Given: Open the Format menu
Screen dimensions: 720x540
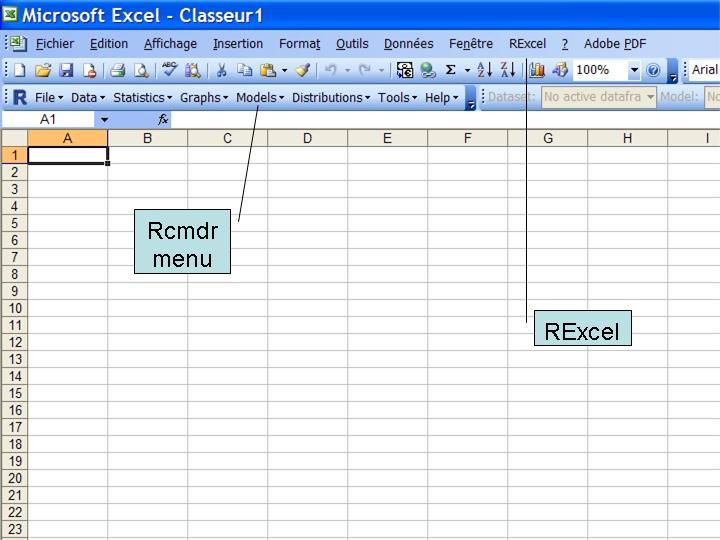Looking at the screenshot, I should click(300, 44).
